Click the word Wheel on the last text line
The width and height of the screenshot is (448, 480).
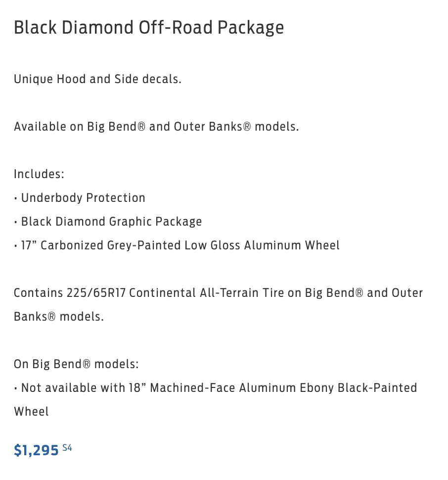31,412
